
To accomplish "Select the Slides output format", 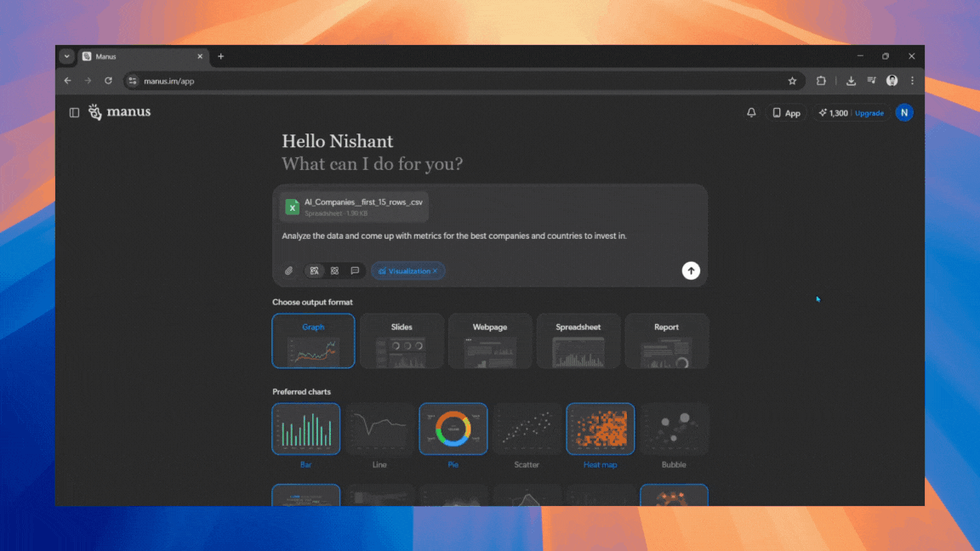I will point(402,340).
